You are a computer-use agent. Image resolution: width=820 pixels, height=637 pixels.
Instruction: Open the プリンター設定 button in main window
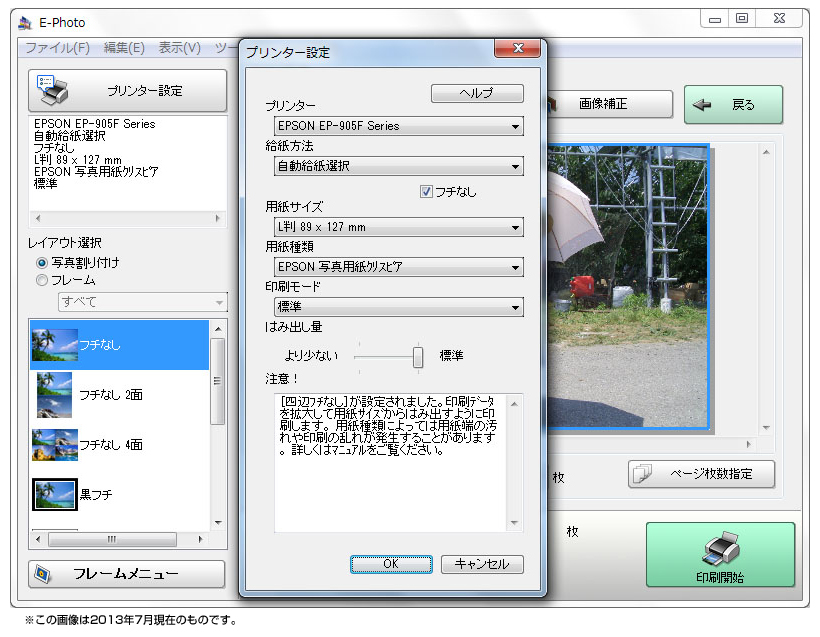(127, 90)
